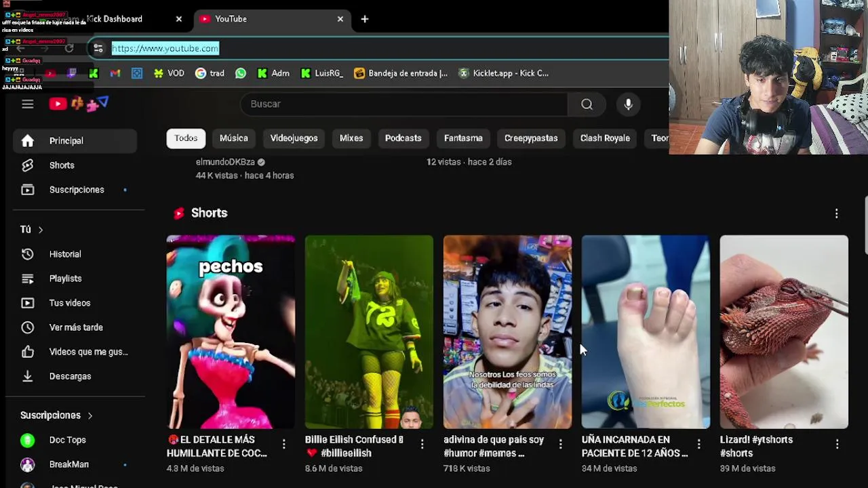Open the elmundoDKBza channel link
Viewport: 868px width, 488px height.
(x=225, y=162)
